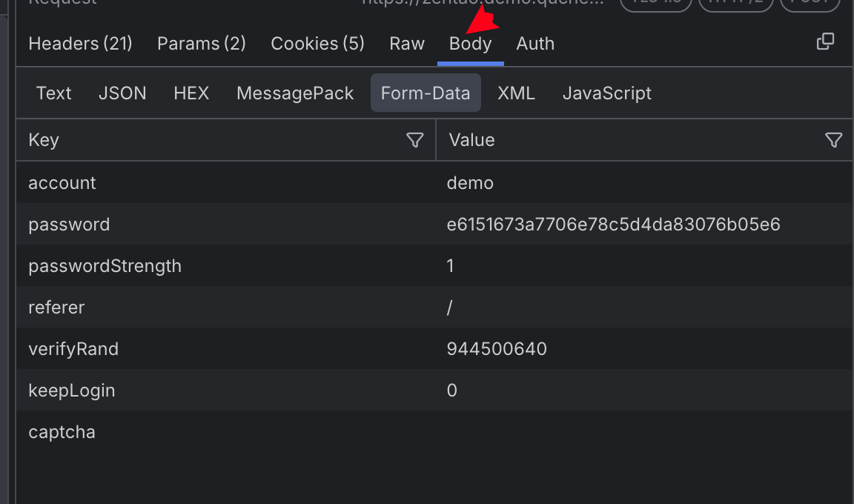Image resolution: width=854 pixels, height=504 pixels.
Task: Click the captcha key row
Action: (x=62, y=432)
